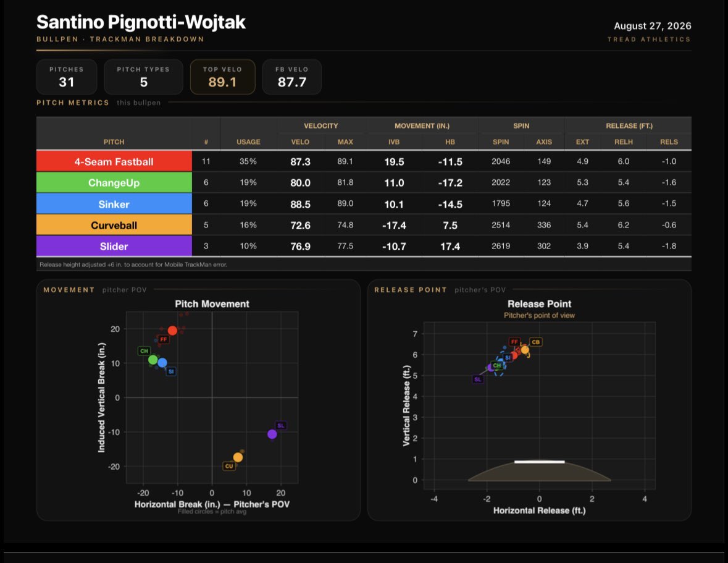
Task: Click the CH label tag in Pitch Movement
Action: pyautogui.click(x=144, y=351)
